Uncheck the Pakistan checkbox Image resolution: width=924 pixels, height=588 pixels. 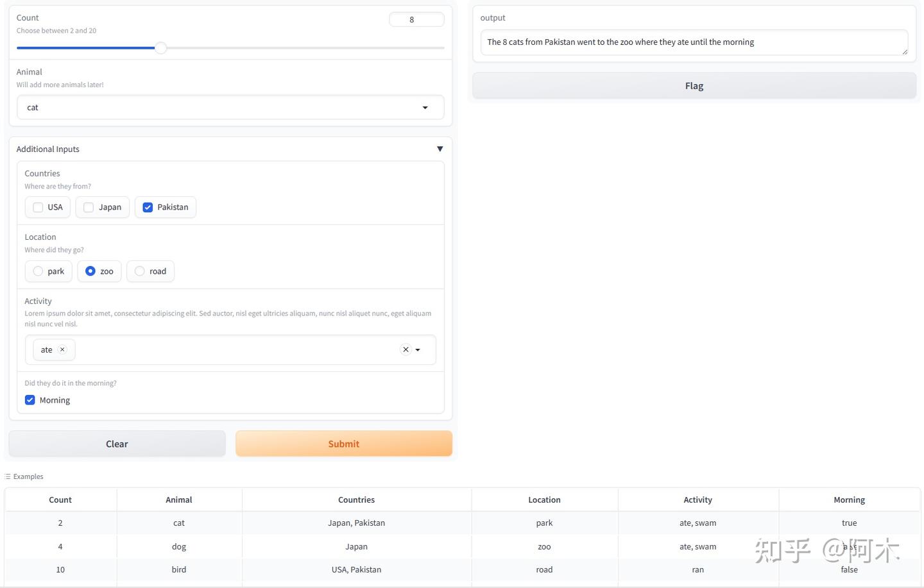pyautogui.click(x=148, y=207)
